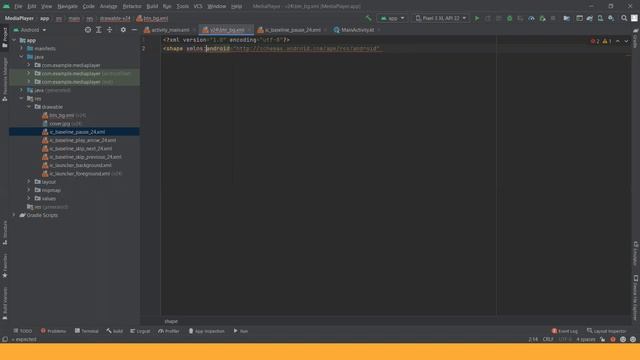Screen dimensions: 640x360
Task: Open the Navigate menu
Action: 67,6
